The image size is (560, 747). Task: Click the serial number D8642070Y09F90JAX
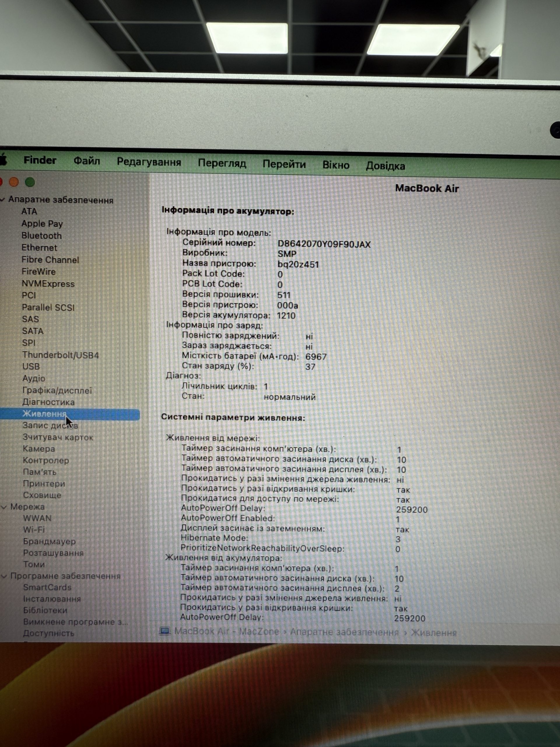[324, 244]
